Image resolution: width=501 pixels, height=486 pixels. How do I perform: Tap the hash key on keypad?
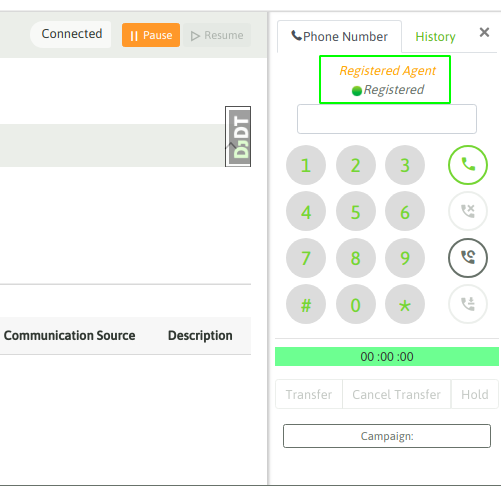306,304
